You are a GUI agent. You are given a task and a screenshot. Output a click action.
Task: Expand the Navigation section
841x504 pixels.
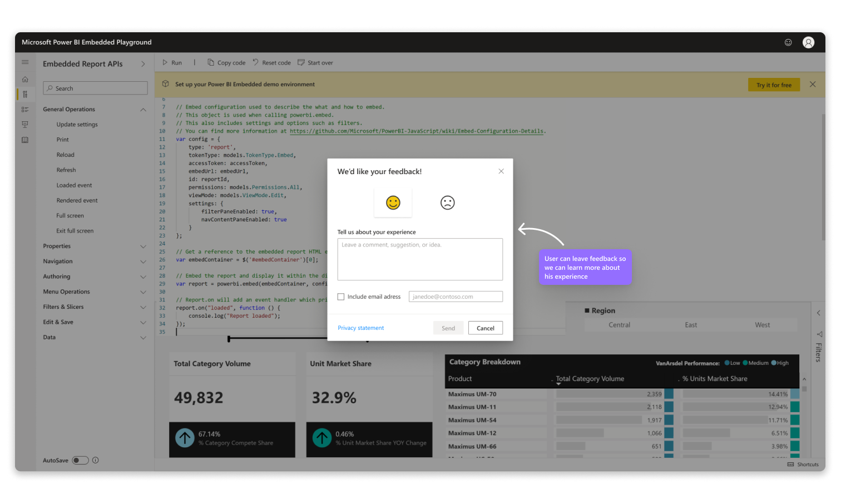tap(143, 261)
